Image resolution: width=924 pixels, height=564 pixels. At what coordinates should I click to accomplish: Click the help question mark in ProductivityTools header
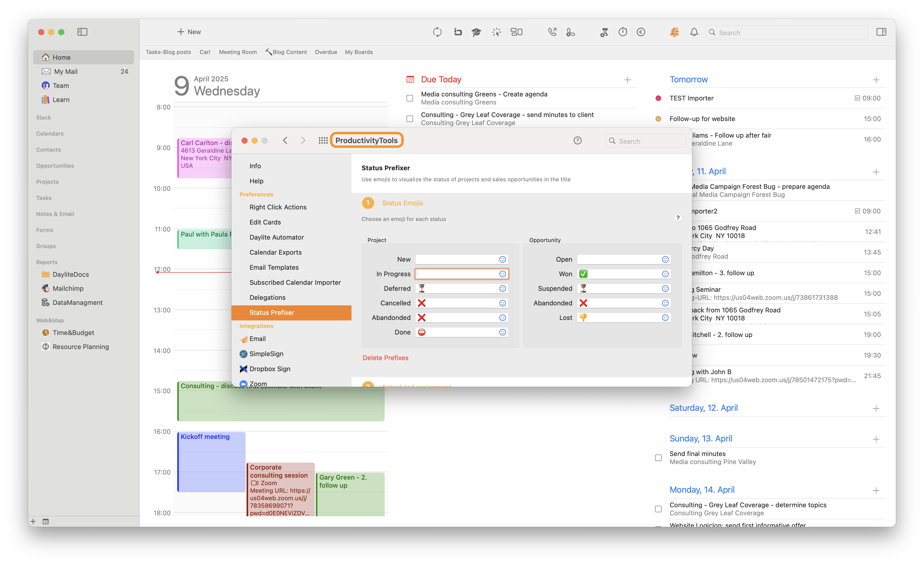click(577, 141)
